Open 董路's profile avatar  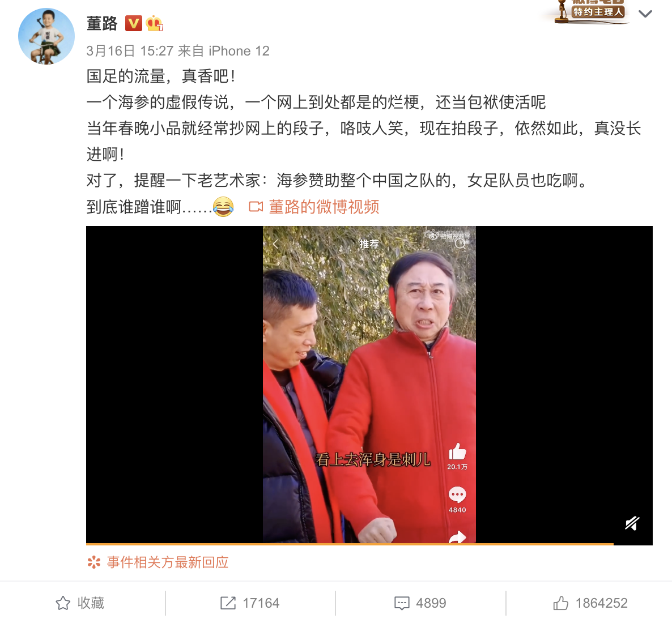46,36
